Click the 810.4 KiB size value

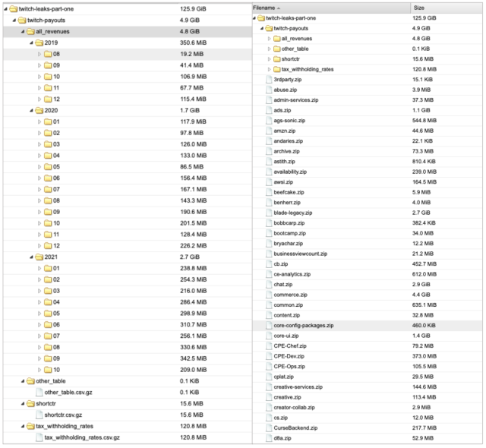[424, 162]
